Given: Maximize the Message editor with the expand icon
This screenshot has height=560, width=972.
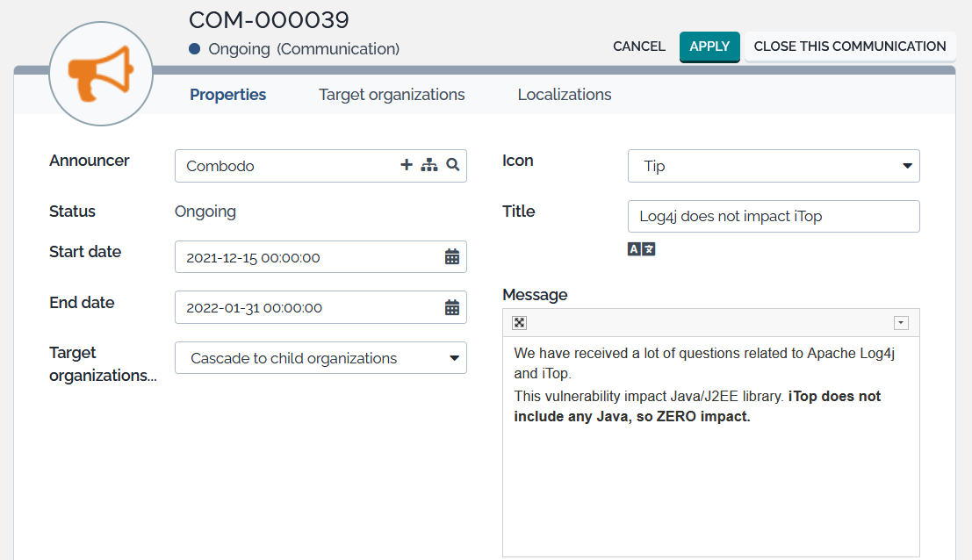Looking at the screenshot, I should (520, 323).
